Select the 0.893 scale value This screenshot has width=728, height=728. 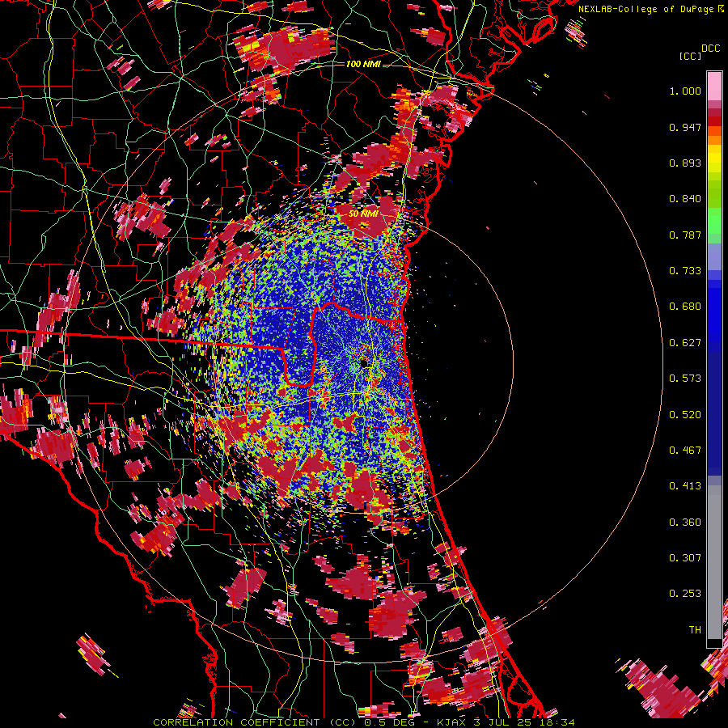coord(685,163)
